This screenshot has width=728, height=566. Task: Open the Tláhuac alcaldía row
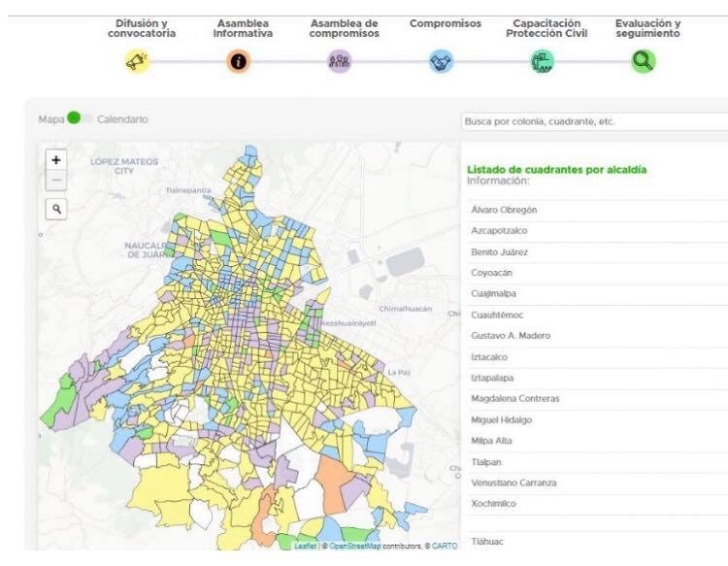point(597,542)
